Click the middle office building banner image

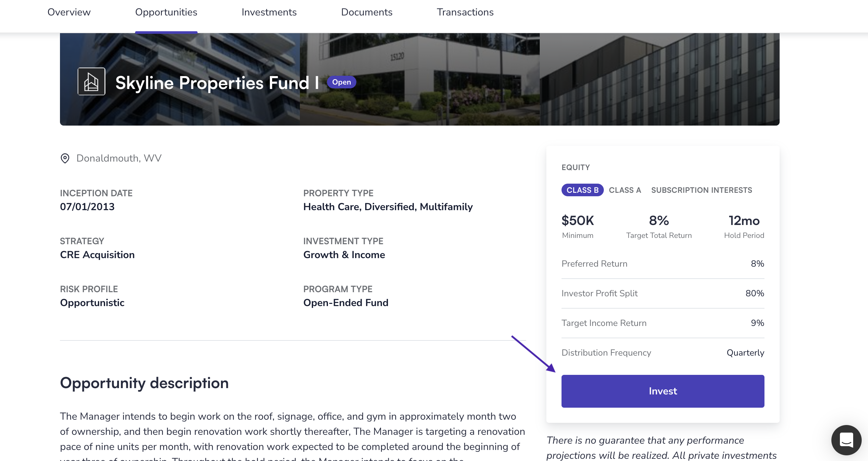pyautogui.click(x=419, y=79)
